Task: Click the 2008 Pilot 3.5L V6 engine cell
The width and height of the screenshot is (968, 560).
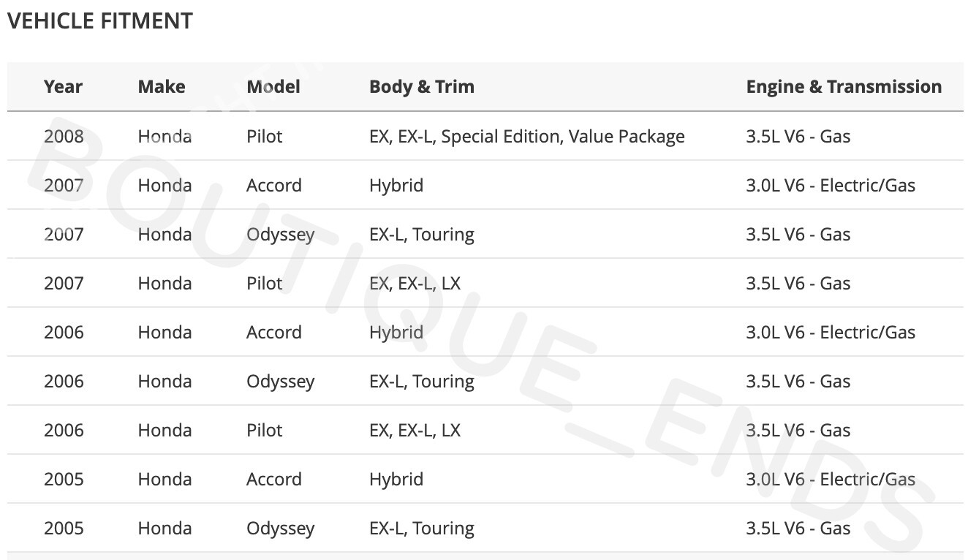Action: pyautogui.click(x=798, y=136)
